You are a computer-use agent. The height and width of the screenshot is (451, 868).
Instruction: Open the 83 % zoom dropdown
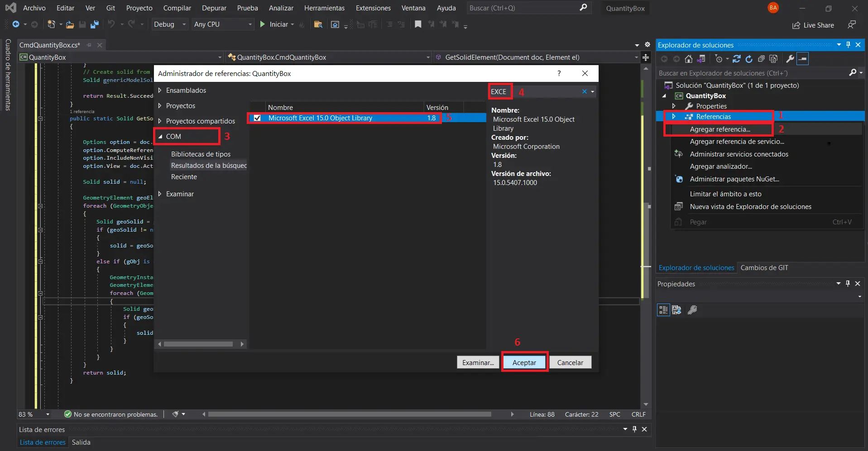tap(48, 414)
